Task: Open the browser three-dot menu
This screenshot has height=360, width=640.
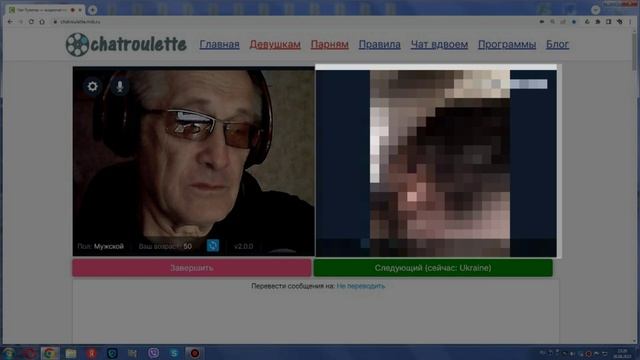Action: (631, 22)
